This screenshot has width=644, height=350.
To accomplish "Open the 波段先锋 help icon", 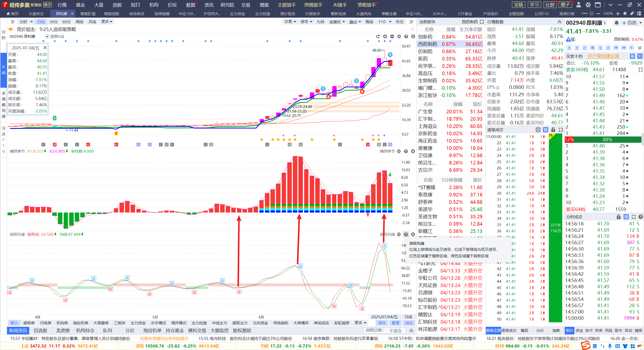I will click(x=406, y=234).
